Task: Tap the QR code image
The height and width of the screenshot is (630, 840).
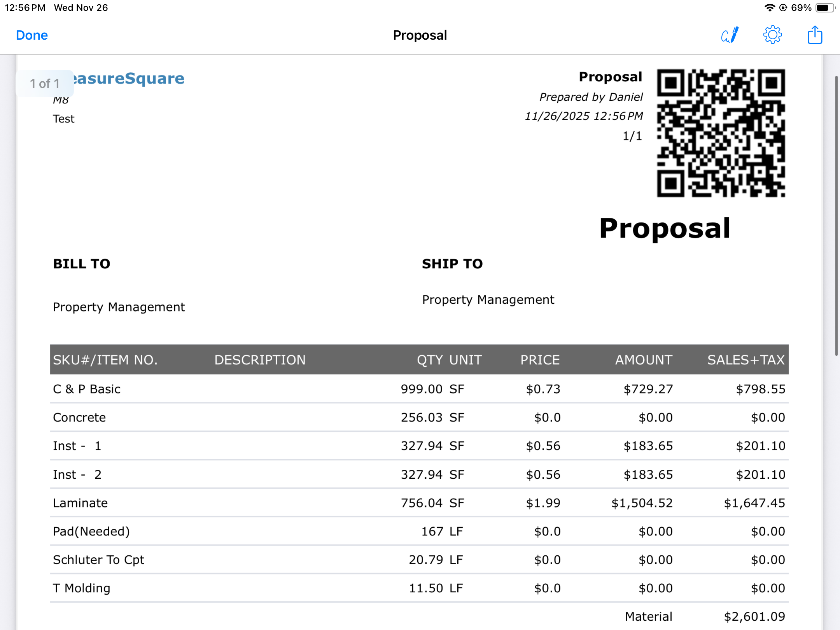Action: coord(721,133)
